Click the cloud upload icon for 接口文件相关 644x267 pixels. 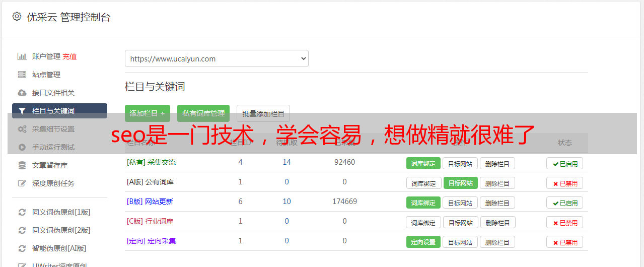[x=22, y=93]
